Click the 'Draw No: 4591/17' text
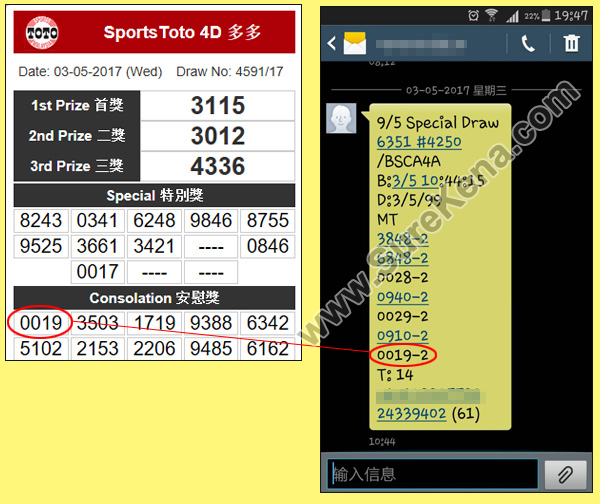 pyautogui.click(x=230, y=72)
